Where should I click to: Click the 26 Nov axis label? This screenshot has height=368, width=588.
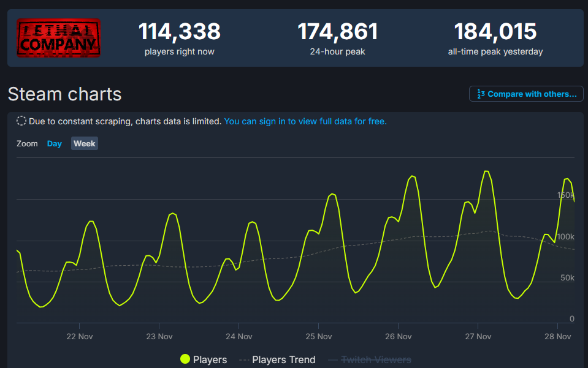pyautogui.click(x=399, y=337)
